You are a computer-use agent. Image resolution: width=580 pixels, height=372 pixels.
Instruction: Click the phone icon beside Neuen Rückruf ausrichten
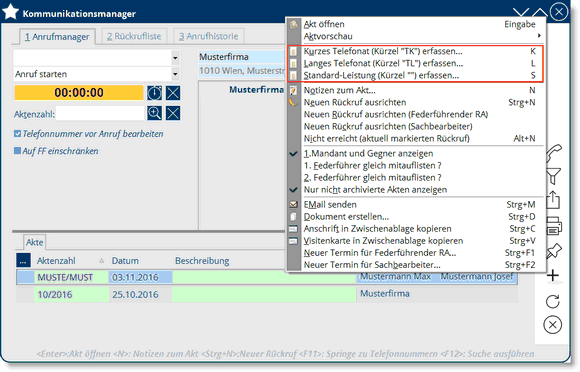(x=293, y=102)
